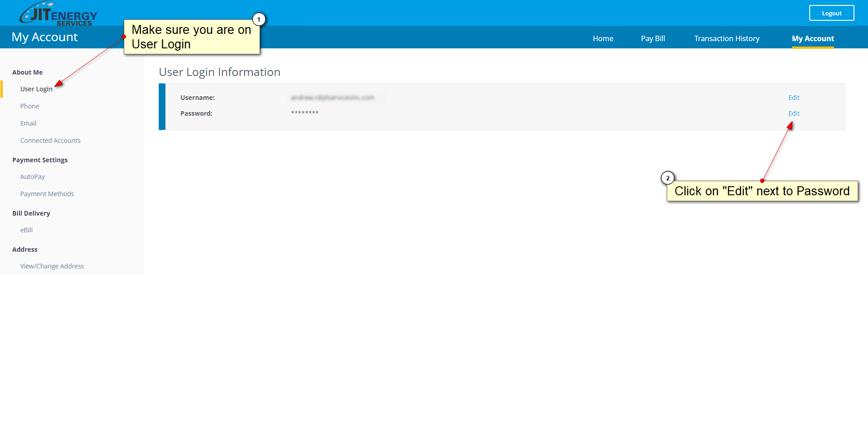Click Edit next to Password
The width and height of the screenshot is (868, 438).
click(793, 113)
